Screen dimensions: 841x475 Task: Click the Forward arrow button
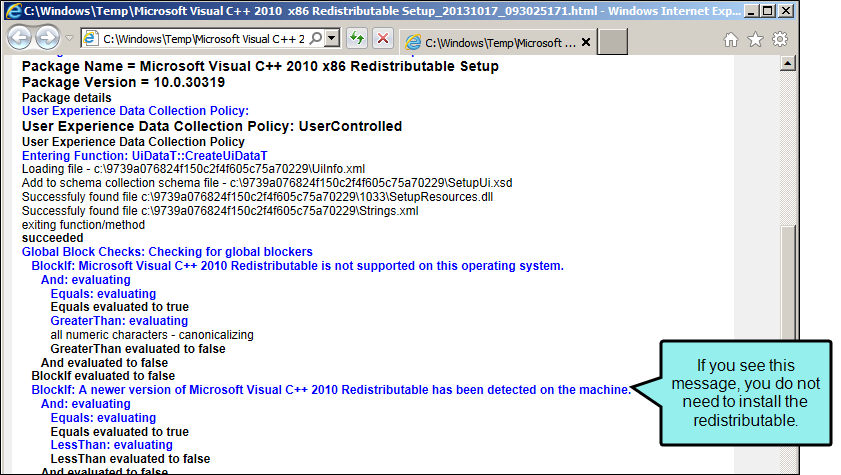coord(48,38)
